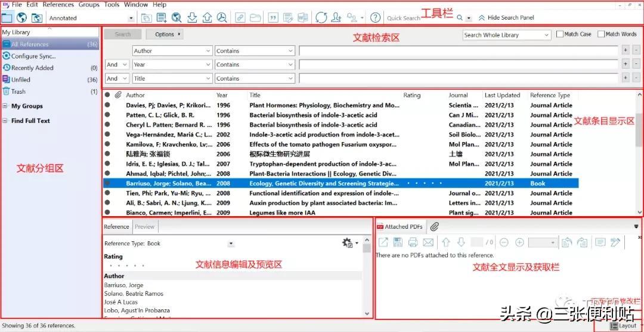Sort by the Year column header
Screen dimensions: 644x332
[x=222, y=95]
